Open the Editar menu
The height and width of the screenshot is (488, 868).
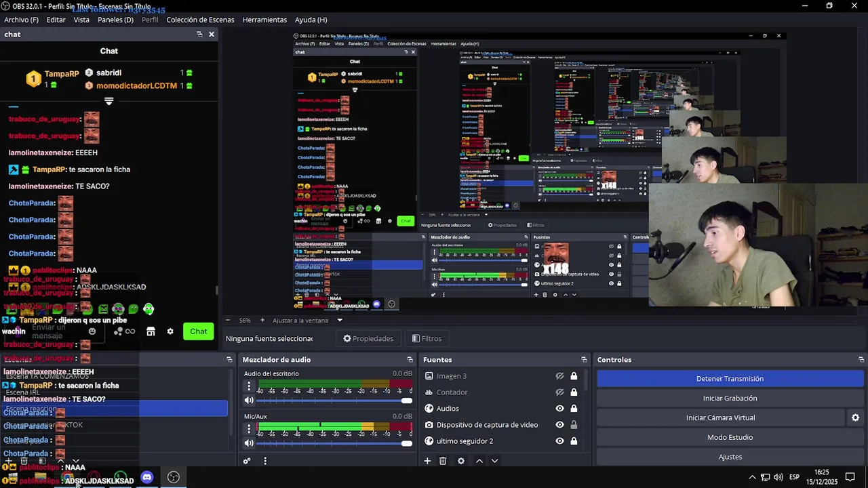point(56,20)
